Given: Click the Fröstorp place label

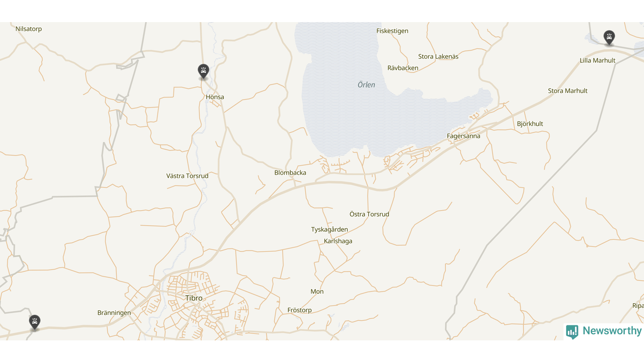Looking at the screenshot, I should pos(299,310).
